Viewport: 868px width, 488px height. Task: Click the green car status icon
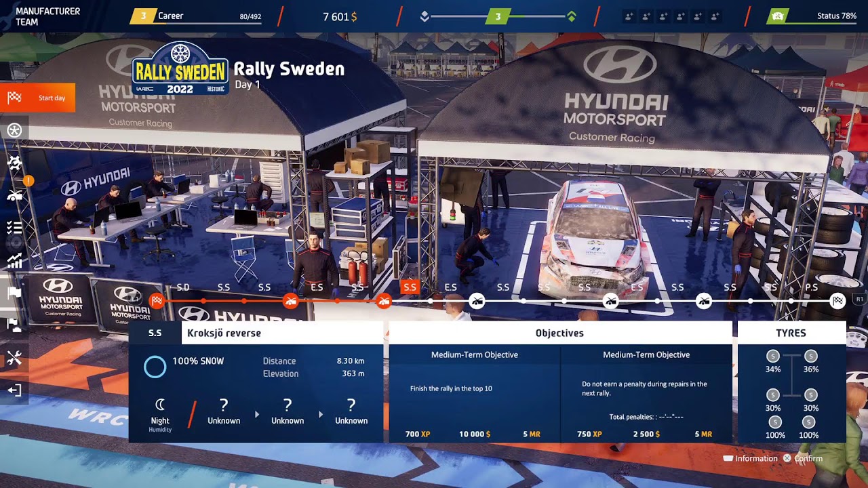pyautogui.click(x=778, y=16)
